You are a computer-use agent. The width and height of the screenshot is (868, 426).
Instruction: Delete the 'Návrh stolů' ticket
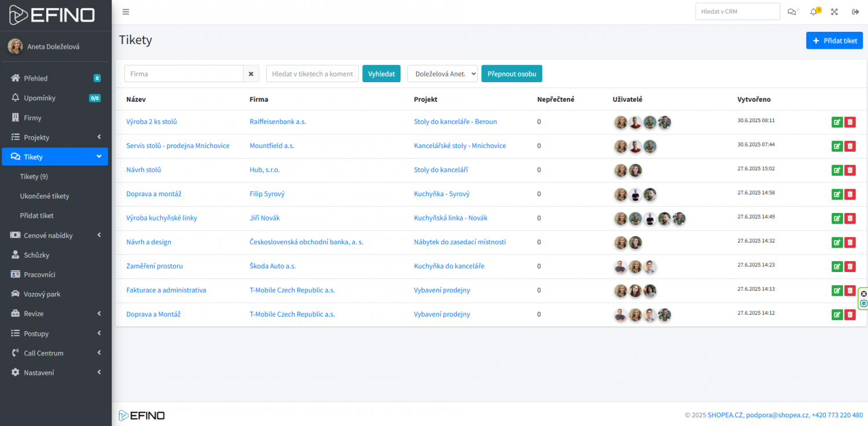(x=850, y=170)
